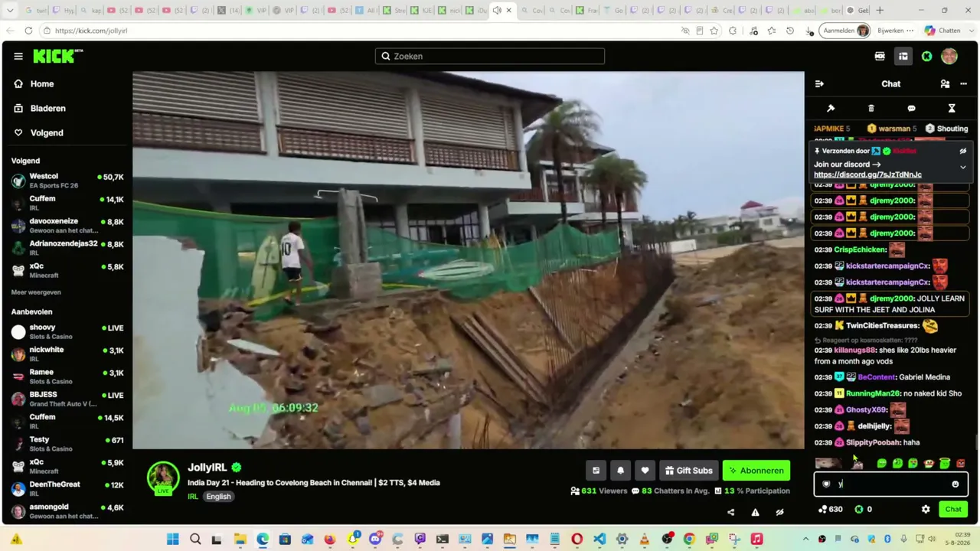
Task: Open the user profile avatar menu
Action: pyautogui.click(x=949, y=56)
